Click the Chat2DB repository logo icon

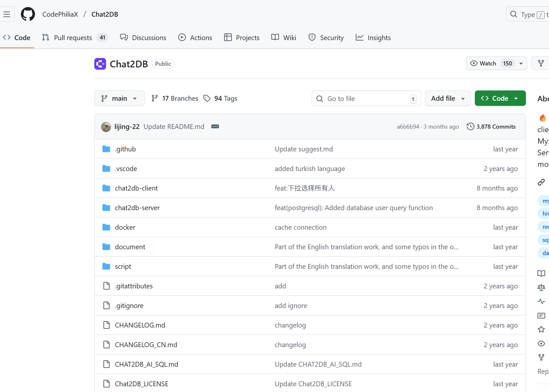pos(100,64)
